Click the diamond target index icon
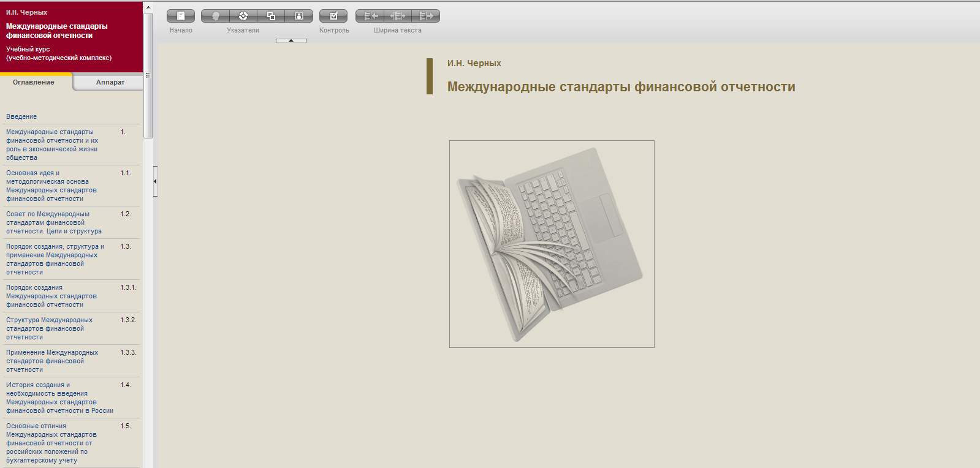The height and width of the screenshot is (468, 980). click(x=243, y=16)
